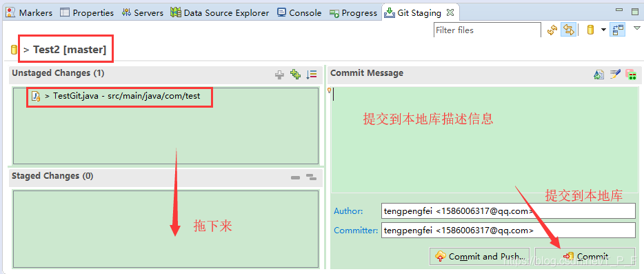The height and width of the screenshot is (274, 644).
Task: Click the Author input field
Action: [508, 211]
